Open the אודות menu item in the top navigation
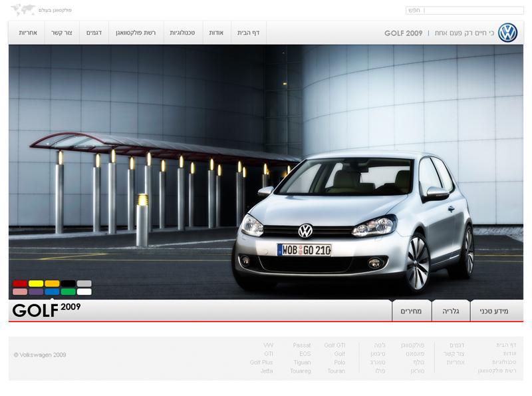 click(x=216, y=33)
